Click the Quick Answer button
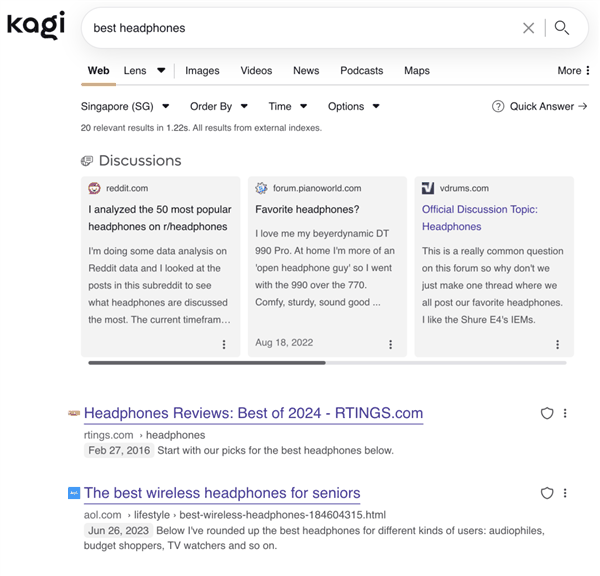The image size is (600, 576). (540, 106)
